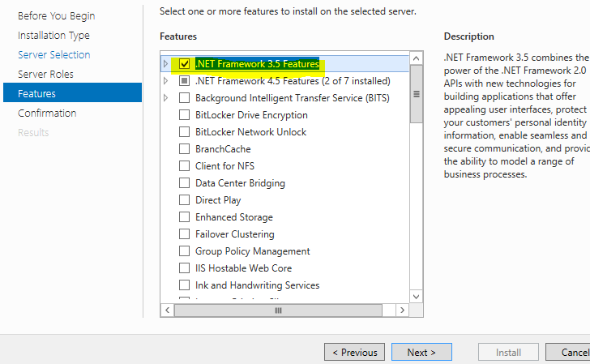590x364 pixels.
Task: Expand .NET Framework 4.5 Features node
Action: coord(165,80)
